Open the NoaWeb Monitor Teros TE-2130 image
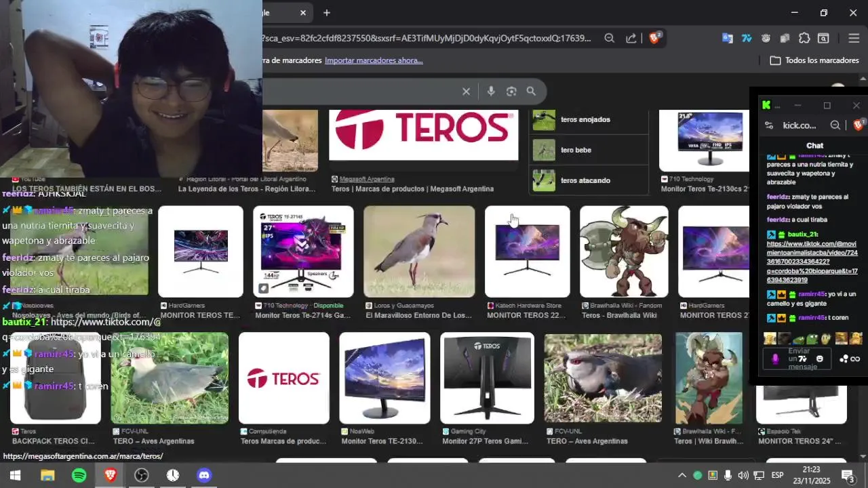 [x=384, y=378]
